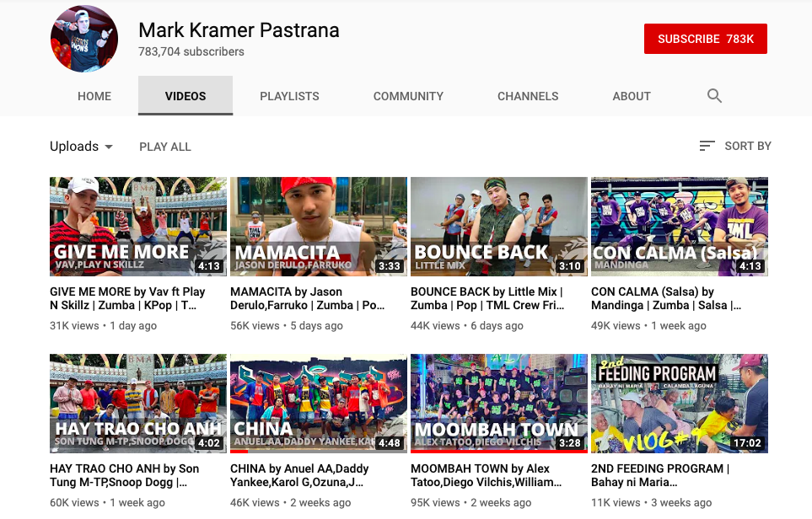This screenshot has width=812, height=519.
Task: Click Mark Kramer Pastrana channel avatar
Action: point(83,39)
